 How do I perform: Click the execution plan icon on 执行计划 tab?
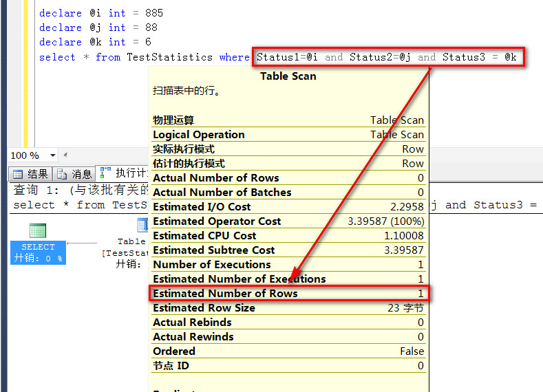pyautogui.click(x=105, y=173)
